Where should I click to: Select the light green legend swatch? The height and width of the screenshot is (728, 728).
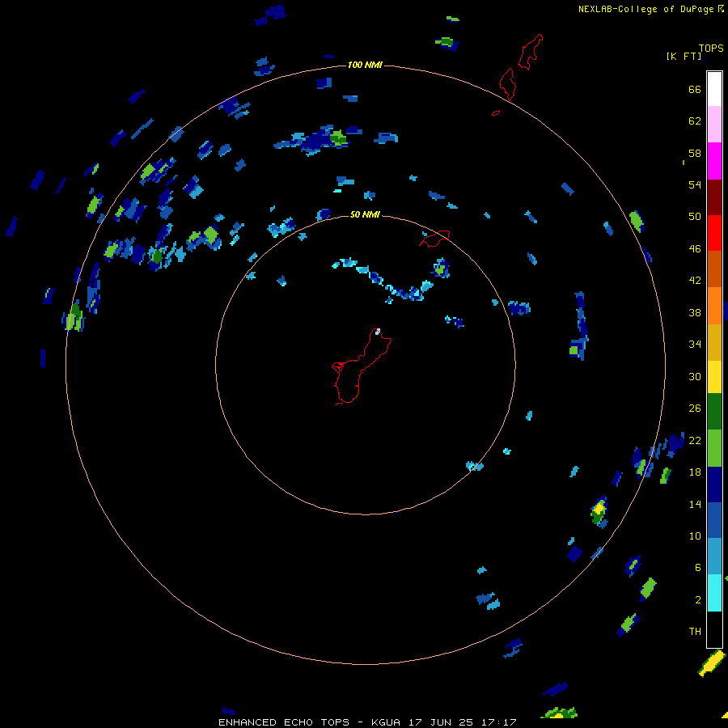tap(714, 448)
